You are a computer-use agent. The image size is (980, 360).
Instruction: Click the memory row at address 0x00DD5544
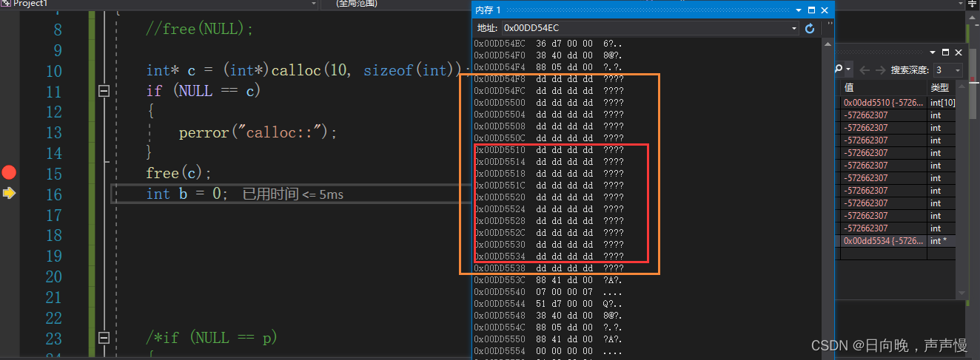(549, 304)
